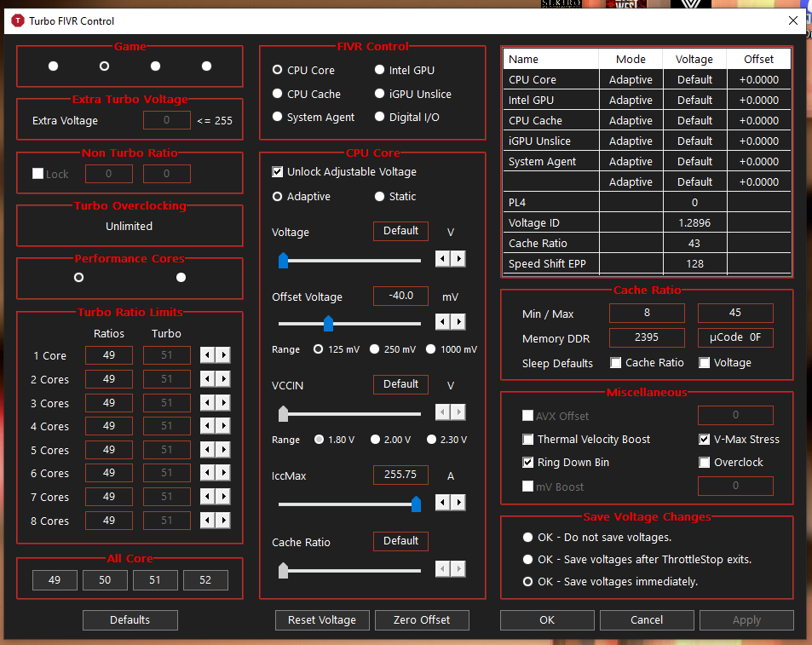Set All Core ratio to 52
The width and height of the screenshot is (812, 645).
(x=205, y=580)
